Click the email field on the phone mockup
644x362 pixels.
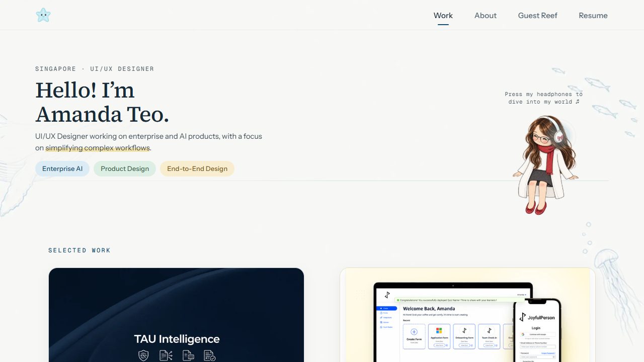(x=538, y=346)
